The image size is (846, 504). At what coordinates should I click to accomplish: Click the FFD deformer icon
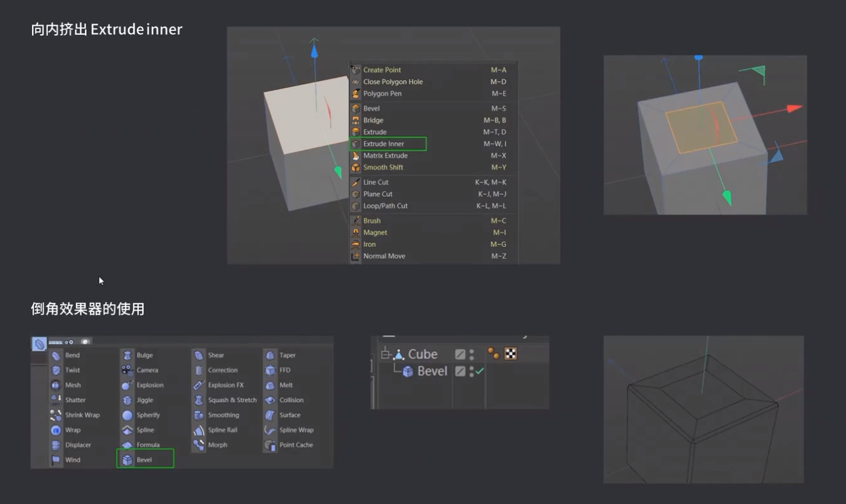pyautogui.click(x=270, y=370)
